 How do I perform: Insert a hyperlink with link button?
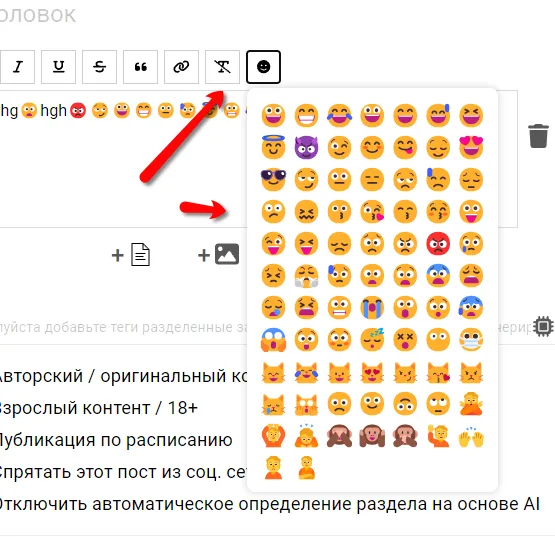[182, 67]
